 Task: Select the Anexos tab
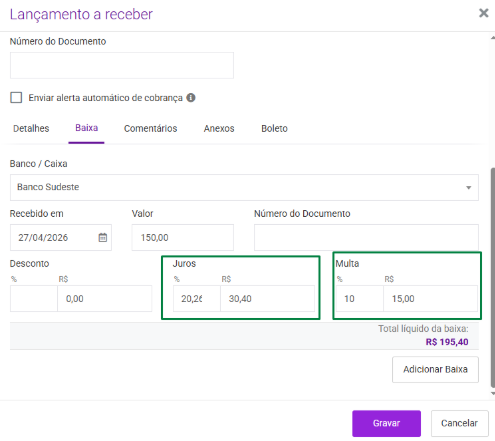(x=219, y=128)
